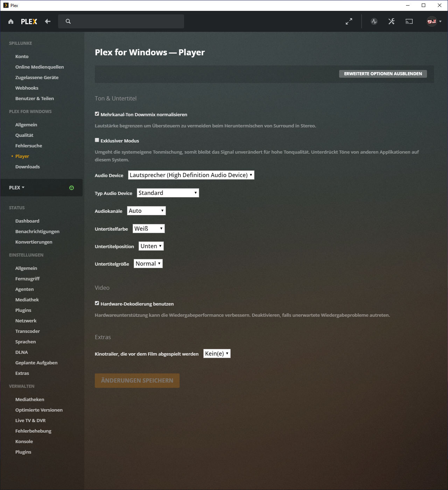Open Downloads in the sidebar
This screenshot has width=448, height=490.
[x=28, y=167]
